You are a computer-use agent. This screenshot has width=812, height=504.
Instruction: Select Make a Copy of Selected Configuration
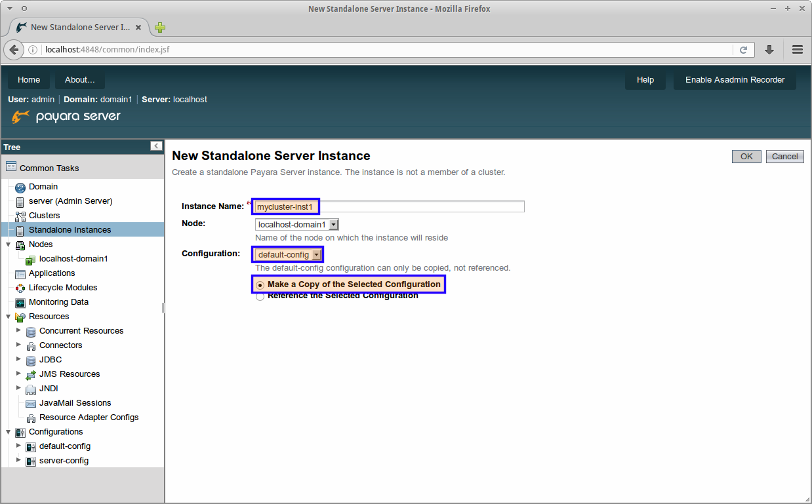(260, 285)
